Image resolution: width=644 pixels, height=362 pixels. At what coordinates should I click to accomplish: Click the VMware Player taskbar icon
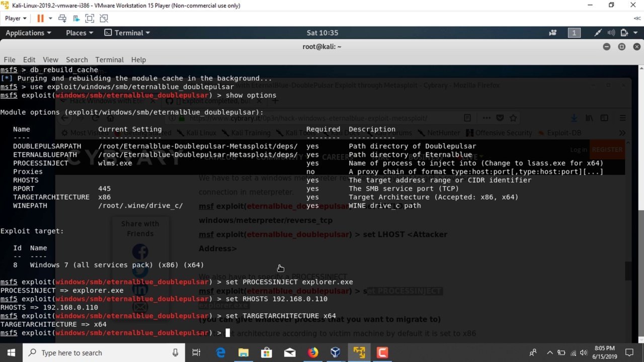tap(359, 352)
